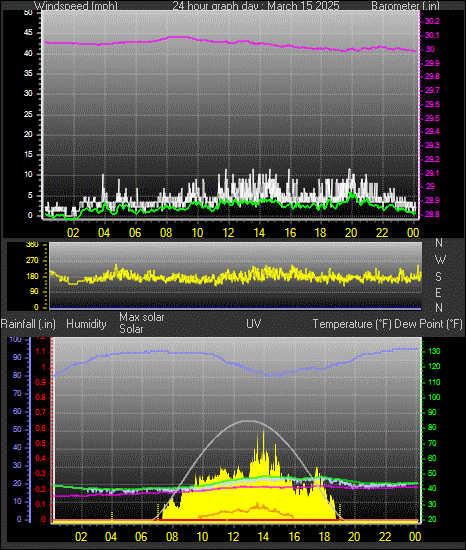Pick hour 08 on the windspeed graph time axis
The image size is (466, 550).
166,233
